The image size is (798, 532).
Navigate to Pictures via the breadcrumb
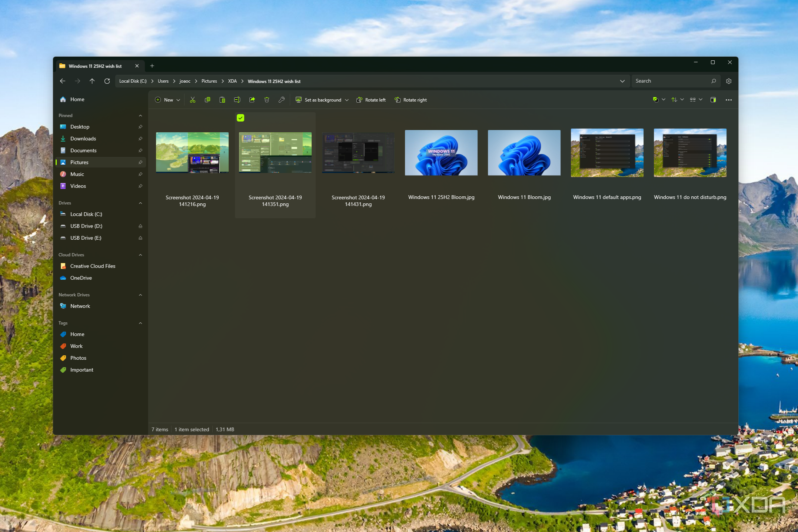(x=209, y=81)
